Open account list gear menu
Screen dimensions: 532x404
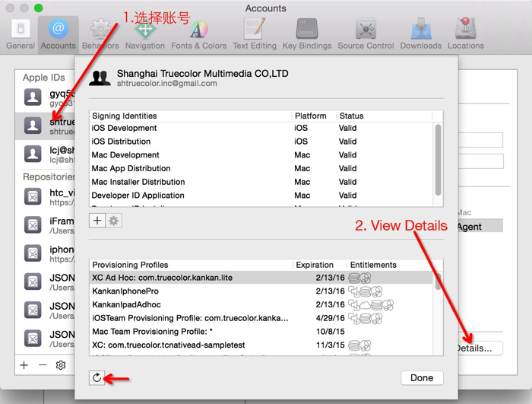61,365
